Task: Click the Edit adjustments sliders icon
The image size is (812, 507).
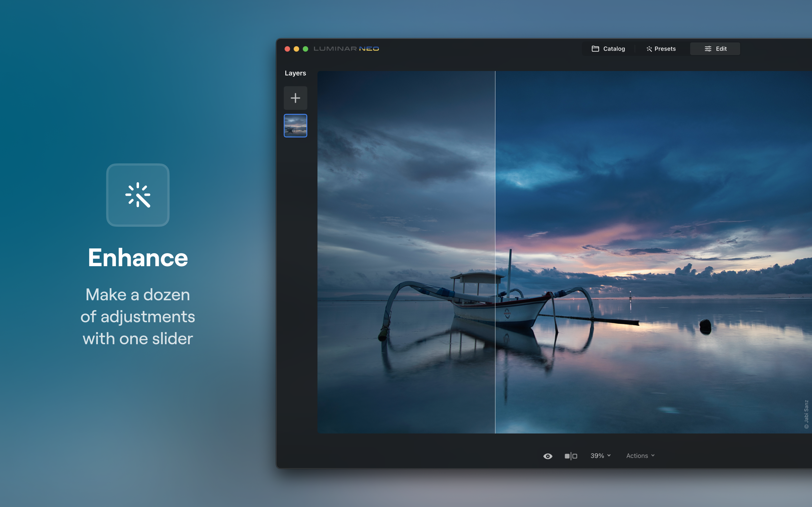Action: pos(708,49)
